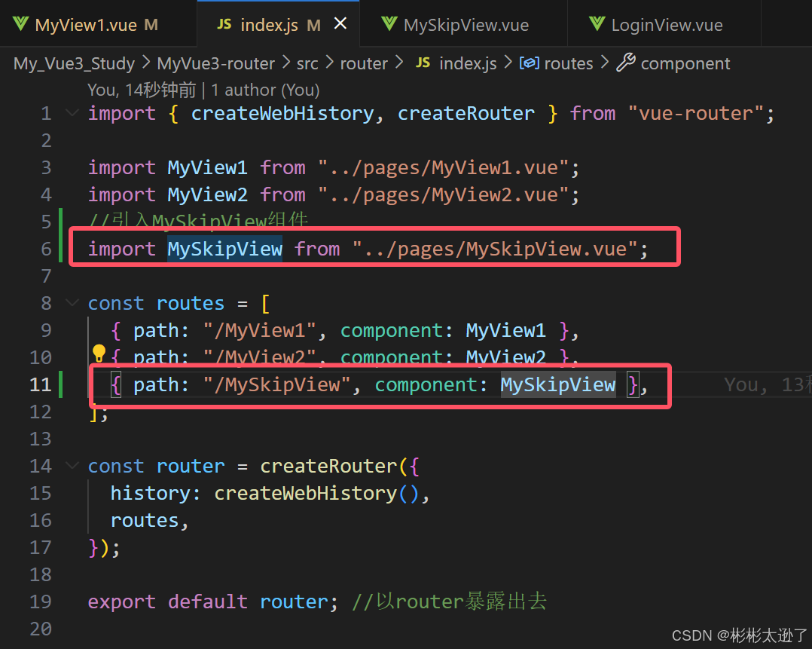The image size is (812, 649).
Task: Open git blame author annotation lens
Action: (203, 90)
